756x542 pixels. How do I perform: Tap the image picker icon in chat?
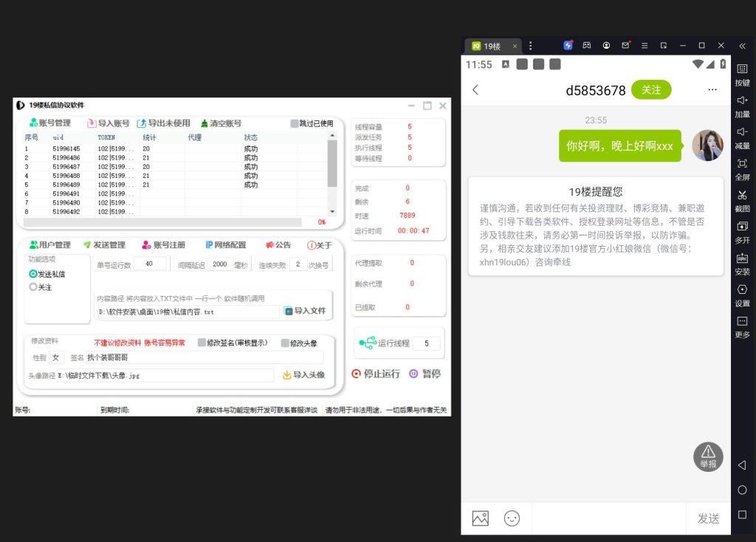[480, 518]
